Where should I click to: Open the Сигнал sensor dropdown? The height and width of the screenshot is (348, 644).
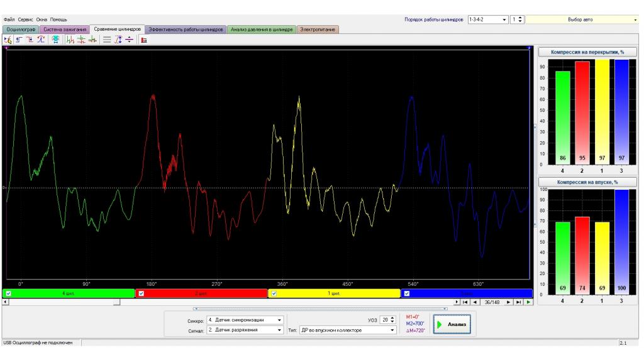point(245,330)
